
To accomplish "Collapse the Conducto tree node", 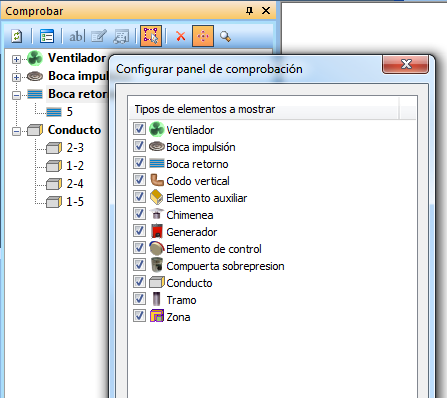I will 16,131.
